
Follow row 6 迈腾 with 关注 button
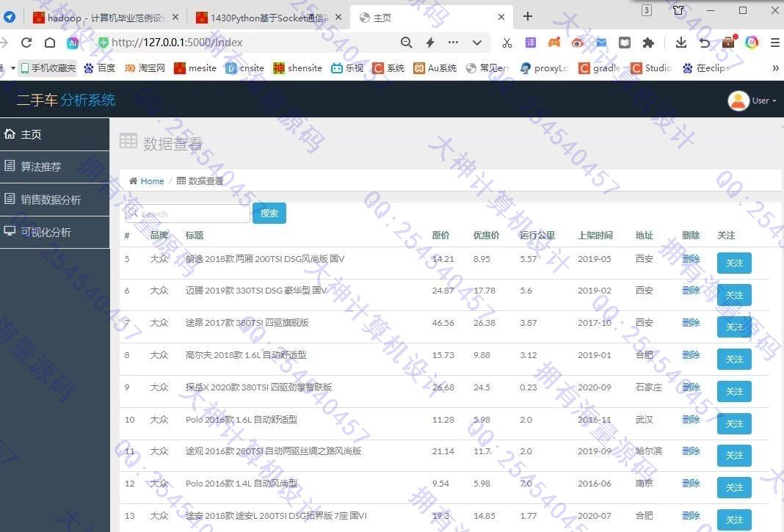[x=734, y=295]
